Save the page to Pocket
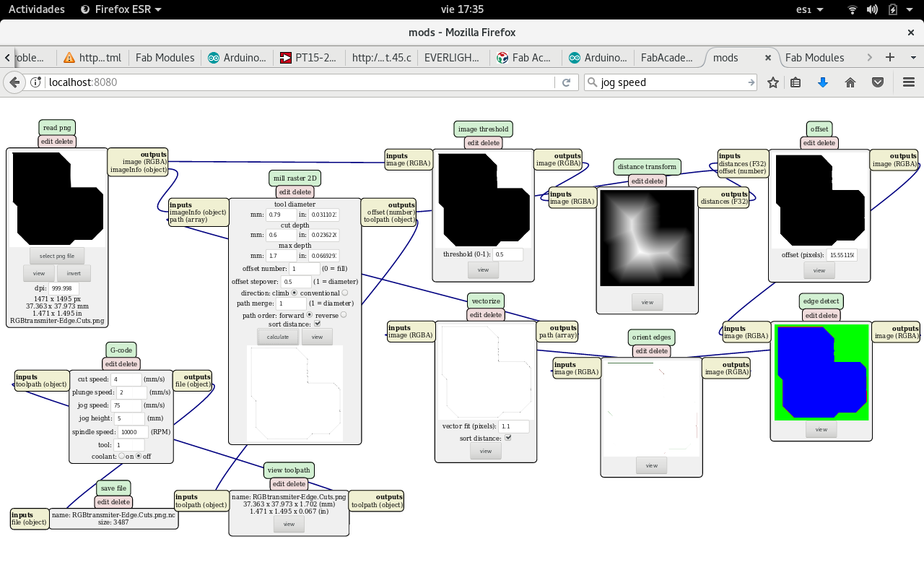Viewport: 924px width, 578px height. (x=878, y=82)
